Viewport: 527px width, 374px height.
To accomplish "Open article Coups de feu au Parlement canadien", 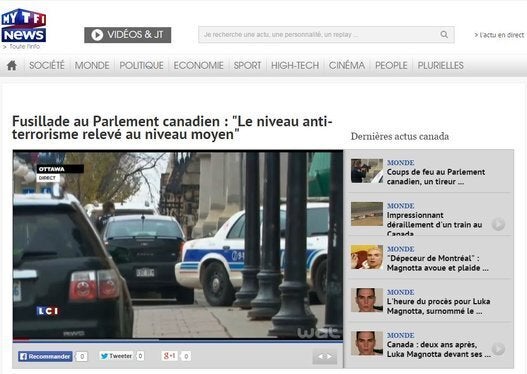I will pyautogui.click(x=436, y=177).
